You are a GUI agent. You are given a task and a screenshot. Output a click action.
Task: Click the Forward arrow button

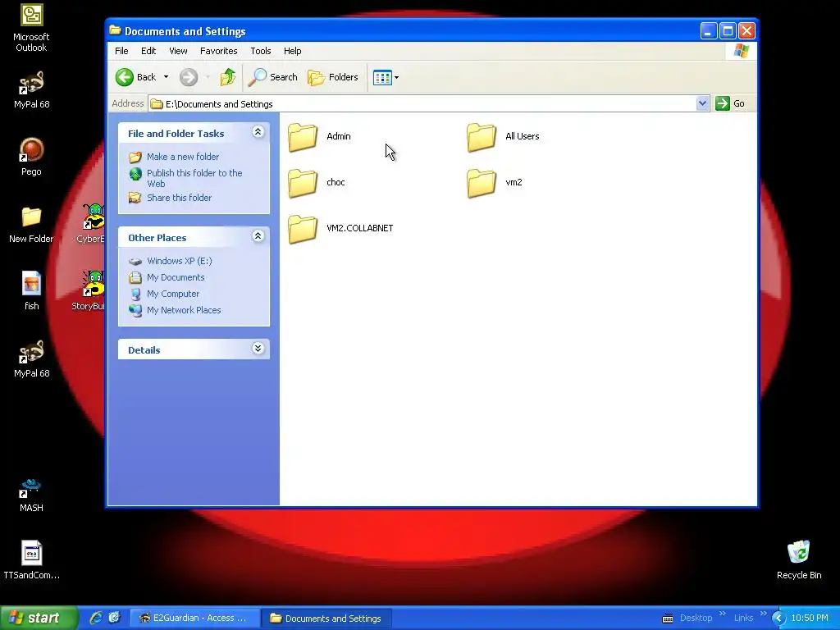tap(189, 77)
